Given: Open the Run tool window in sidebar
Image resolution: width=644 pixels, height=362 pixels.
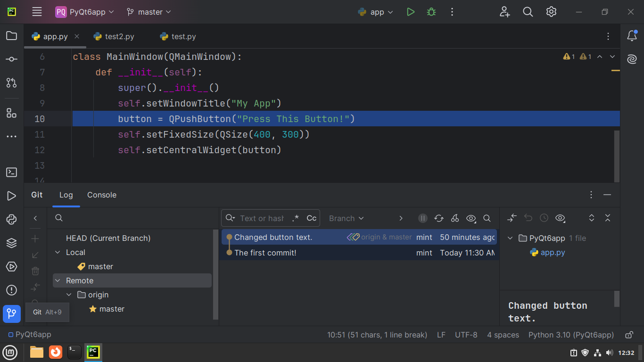Looking at the screenshot, I should [12, 196].
